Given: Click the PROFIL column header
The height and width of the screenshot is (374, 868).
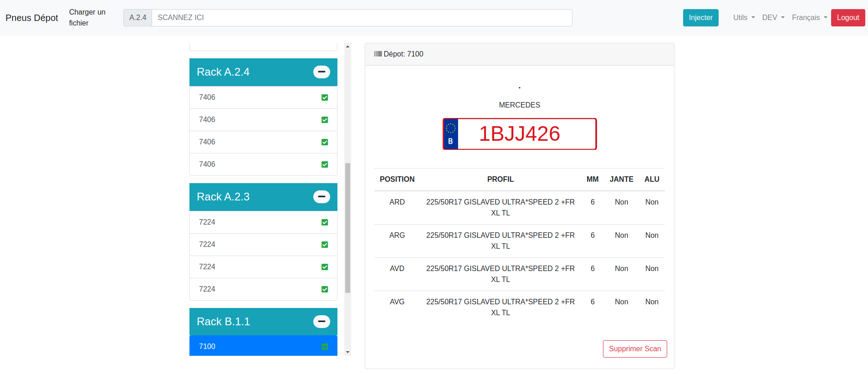Looking at the screenshot, I should [x=500, y=179].
